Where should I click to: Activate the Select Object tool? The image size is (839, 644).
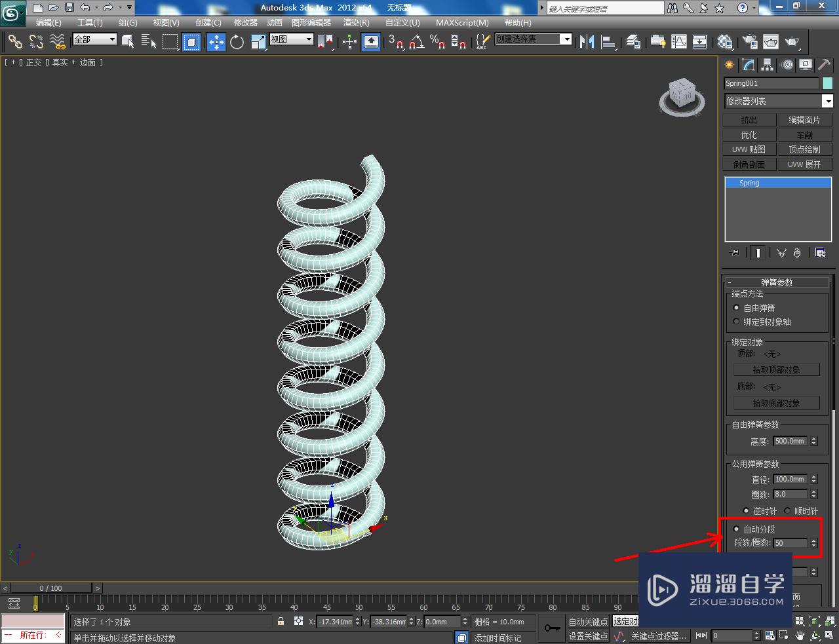click(x=128, y=42)
